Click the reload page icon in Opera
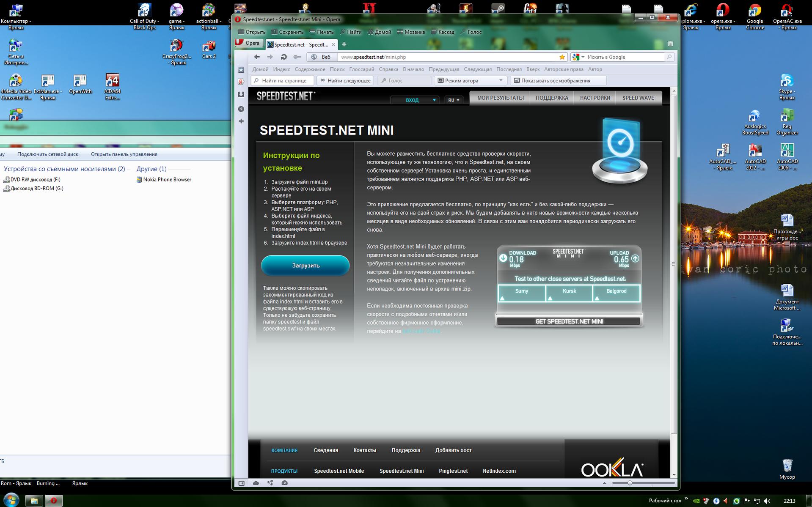The image size is (812, 507). point(284,57)
